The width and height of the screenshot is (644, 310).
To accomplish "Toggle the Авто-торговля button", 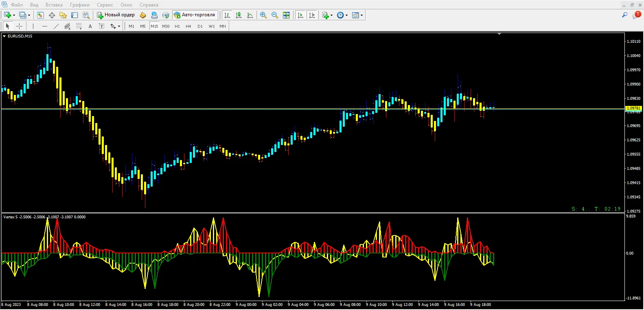I will tap(195, 15).
